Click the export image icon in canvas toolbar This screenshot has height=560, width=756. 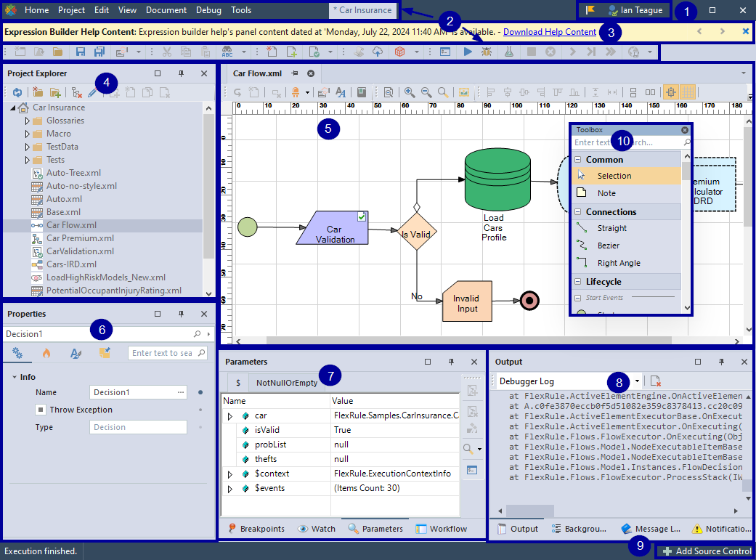tap(464, 92)
